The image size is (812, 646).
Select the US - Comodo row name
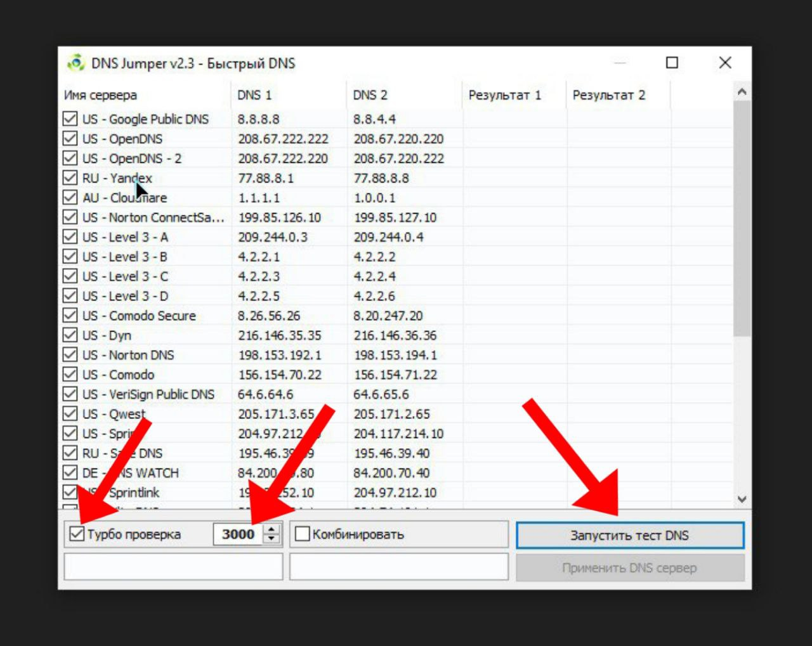(118, 375)
